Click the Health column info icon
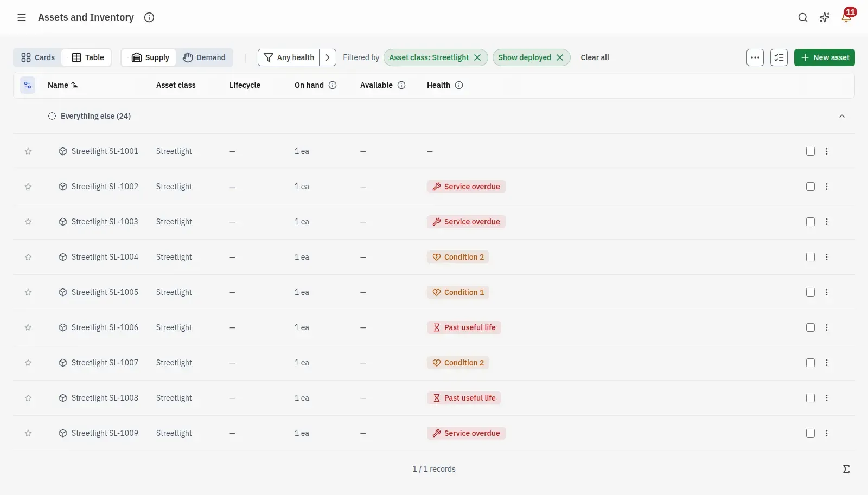Screen dimensions: 868x495 pos(459,85)
